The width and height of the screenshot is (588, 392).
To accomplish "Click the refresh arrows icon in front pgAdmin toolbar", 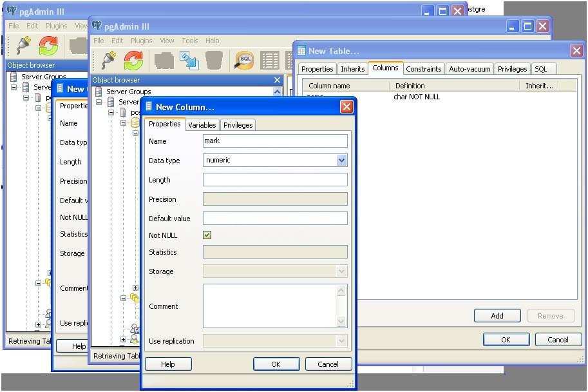I will (133, 61).
